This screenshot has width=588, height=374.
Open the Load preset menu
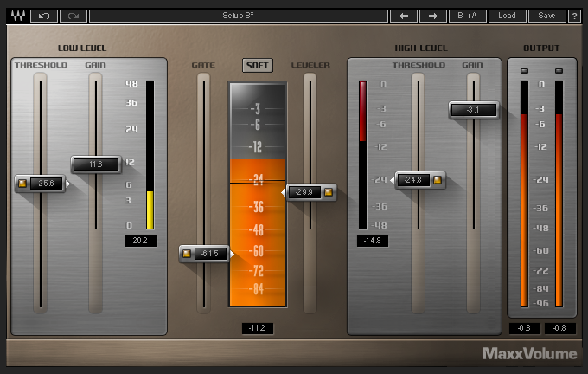(507, 16)
